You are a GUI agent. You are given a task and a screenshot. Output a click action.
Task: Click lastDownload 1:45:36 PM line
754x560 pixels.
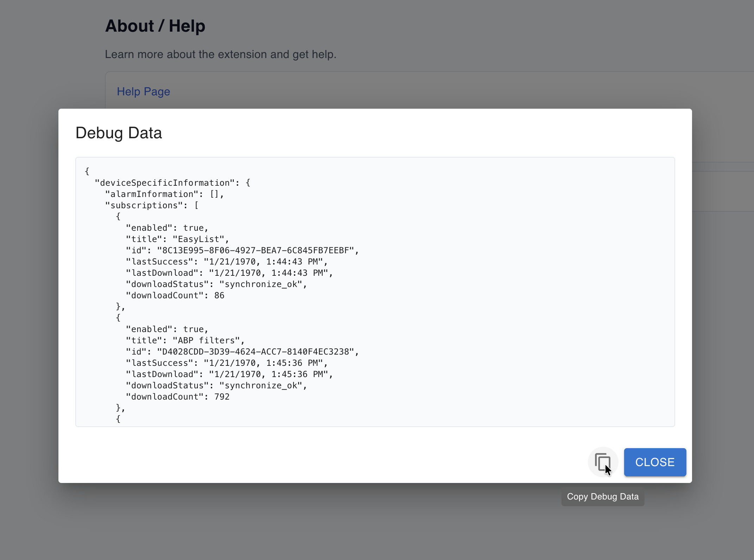230,374
